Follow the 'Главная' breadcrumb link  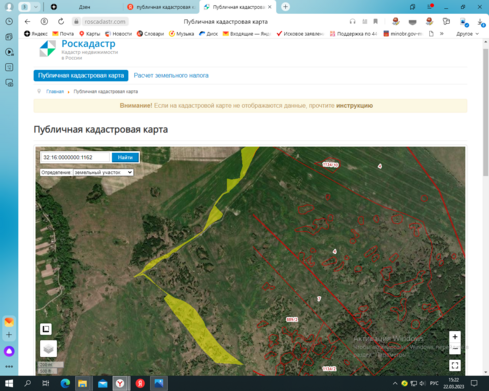pos(55,91)
